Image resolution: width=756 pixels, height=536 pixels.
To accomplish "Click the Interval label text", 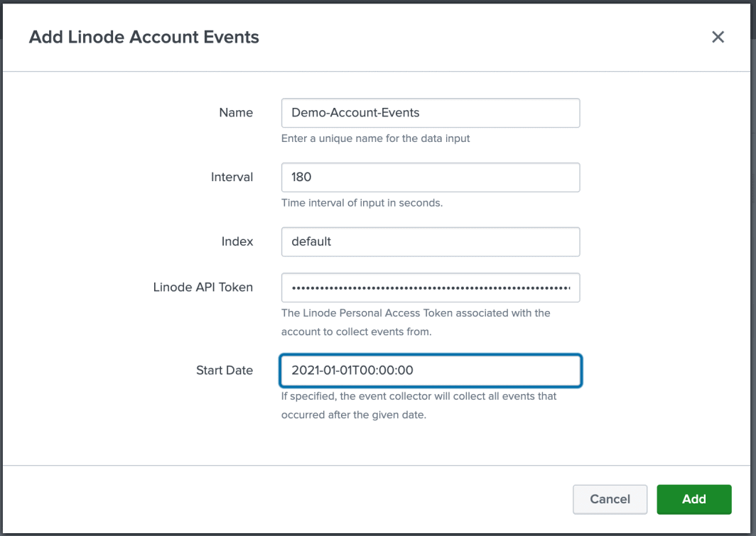I will pyautogui.click(x=232, y=177).
